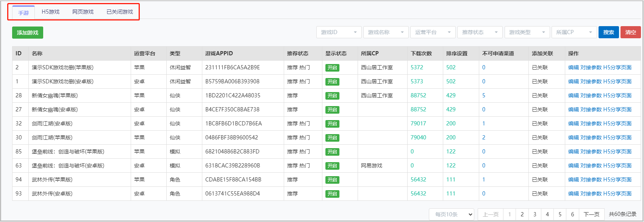The image size is (644, 222).
Task: Open H5分享页面 for 剑雨江湖(苹果版)
Action: click(x=617, y=138)
